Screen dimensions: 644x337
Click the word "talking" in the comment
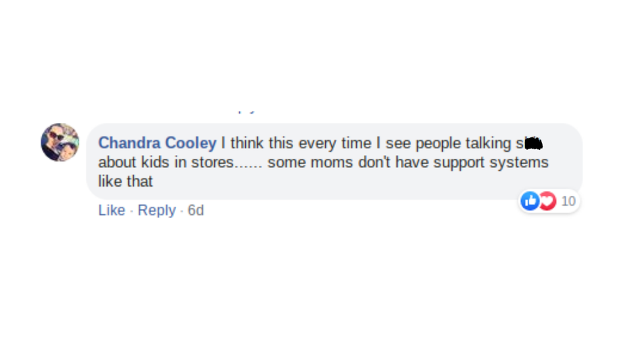click(x=489, y=143)
